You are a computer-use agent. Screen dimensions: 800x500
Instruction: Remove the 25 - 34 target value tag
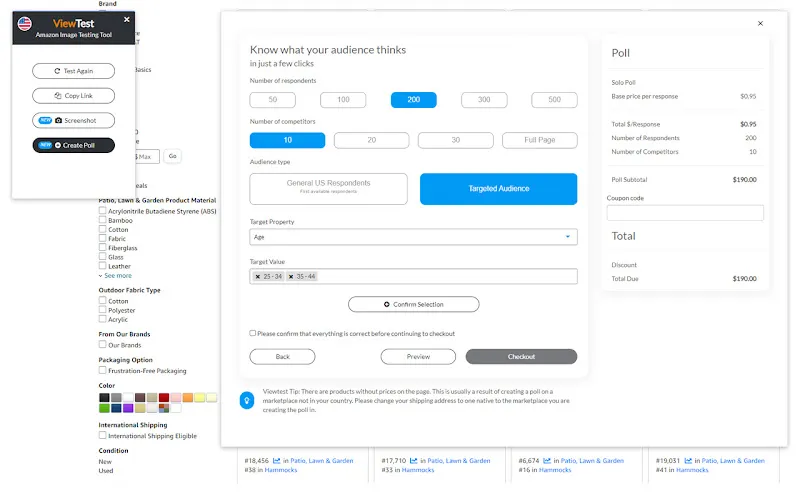click(x=258, y=276)
